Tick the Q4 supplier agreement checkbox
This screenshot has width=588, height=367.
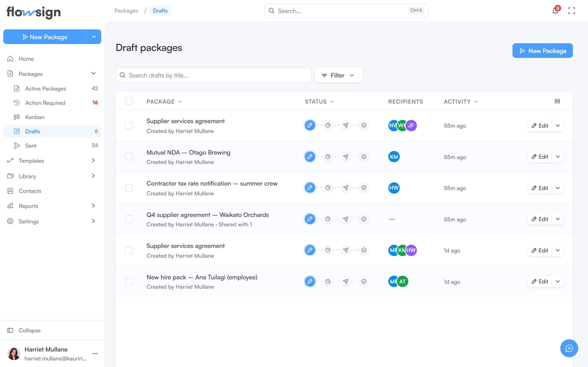tap(129, 219)
